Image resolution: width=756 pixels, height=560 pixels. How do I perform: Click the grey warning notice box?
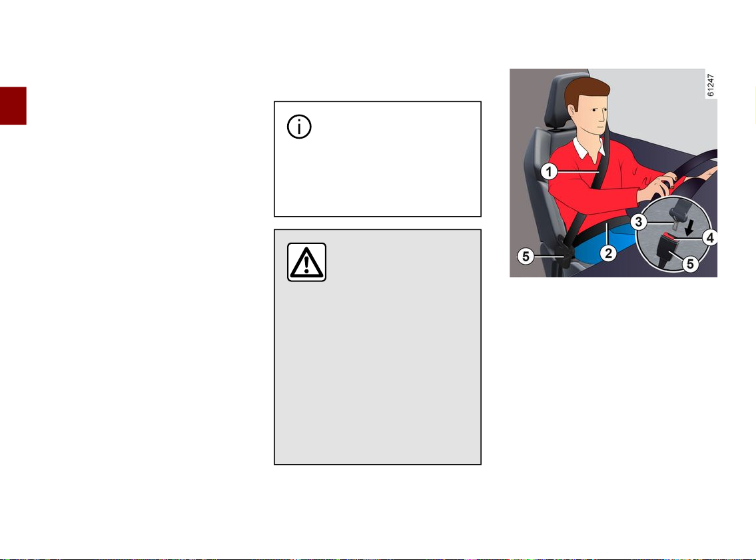[x=378, y=347]
